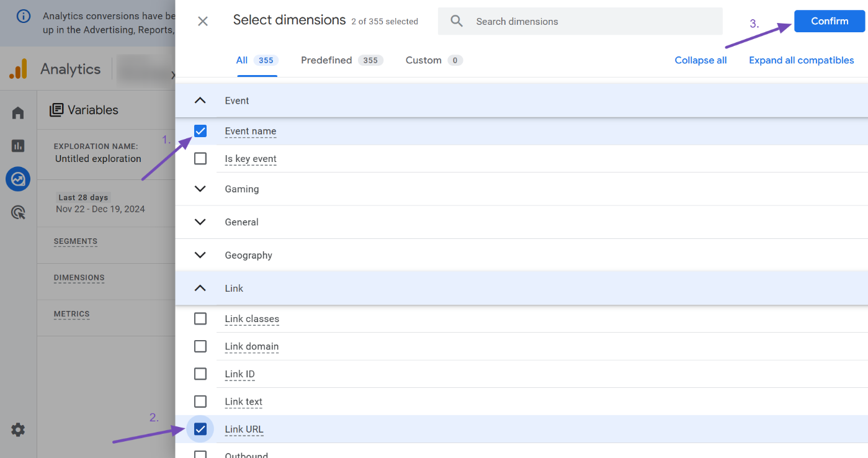This screenshot has width=868, height=458.
Task: Close the Select dimensions dialog
Action: click(202, 21)
